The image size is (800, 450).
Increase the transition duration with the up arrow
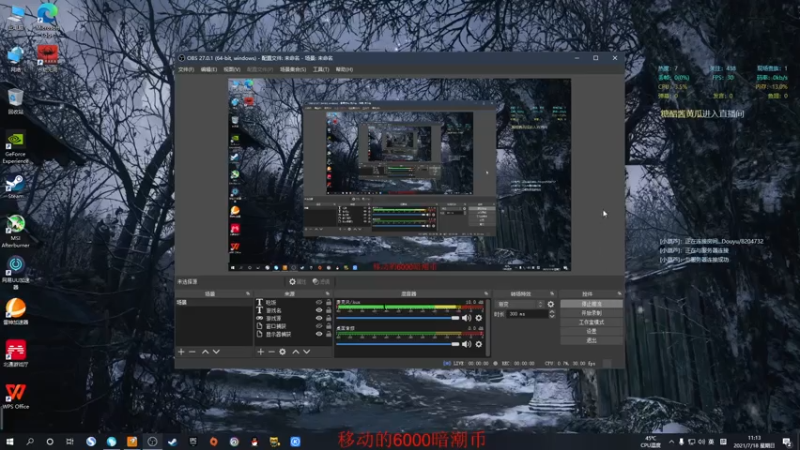click(x=552, y=312)
